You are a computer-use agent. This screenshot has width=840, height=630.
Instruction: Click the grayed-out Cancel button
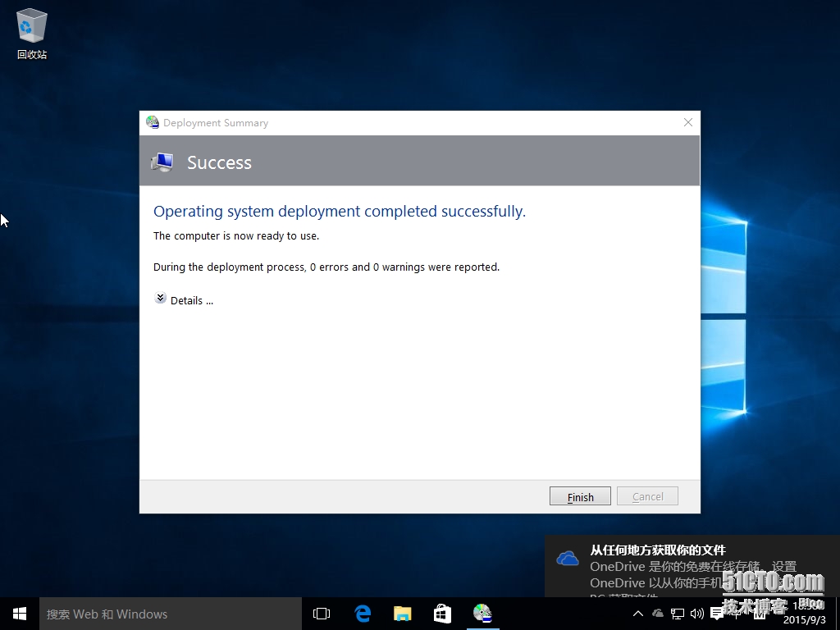(x=648, y=496)
